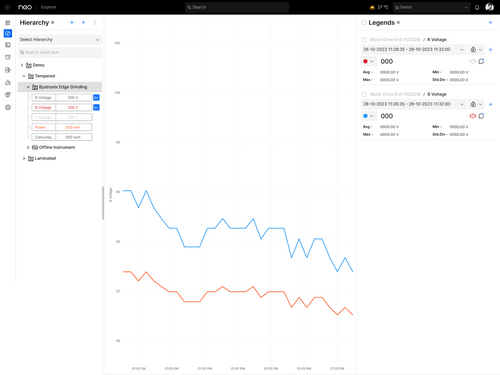
Task: Click the plus icon nearest the Hierarchy title
Action: (72, 22)
